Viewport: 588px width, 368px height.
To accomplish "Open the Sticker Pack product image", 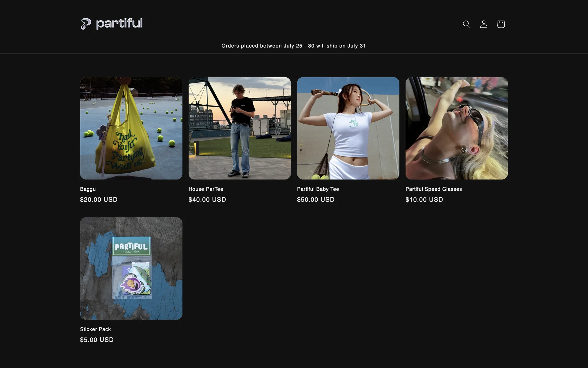I will pyautogui.click(x=131, y=268).
